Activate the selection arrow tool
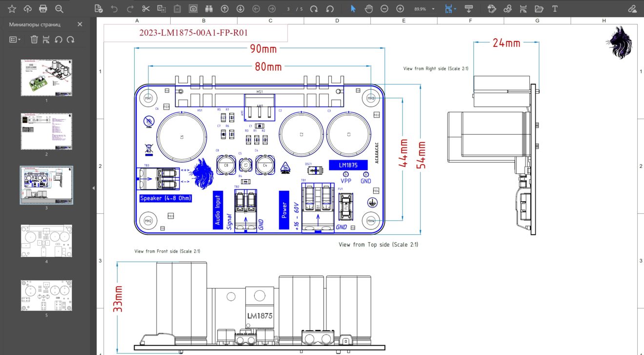The height and width of the screenshot is (355, 644). coord(353,8)
